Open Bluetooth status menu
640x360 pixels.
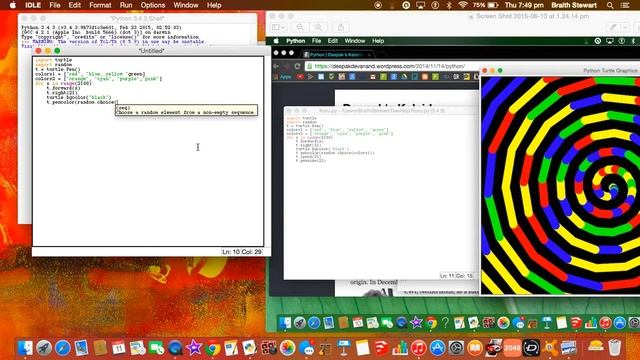pos(449,5)
